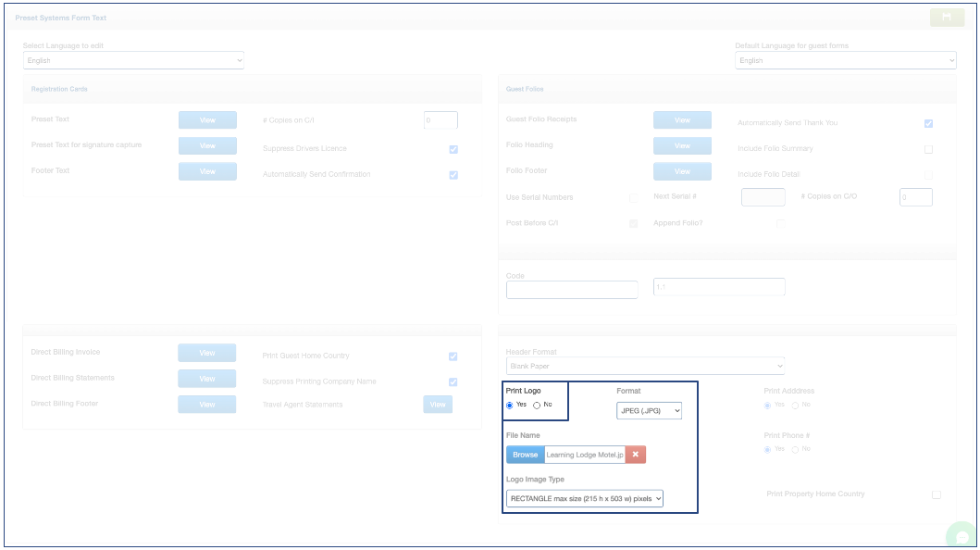This screenshot has height=550, width=980.
Task: Open Default Language for guest forms dropdown
Action: (x=845, y=60)
